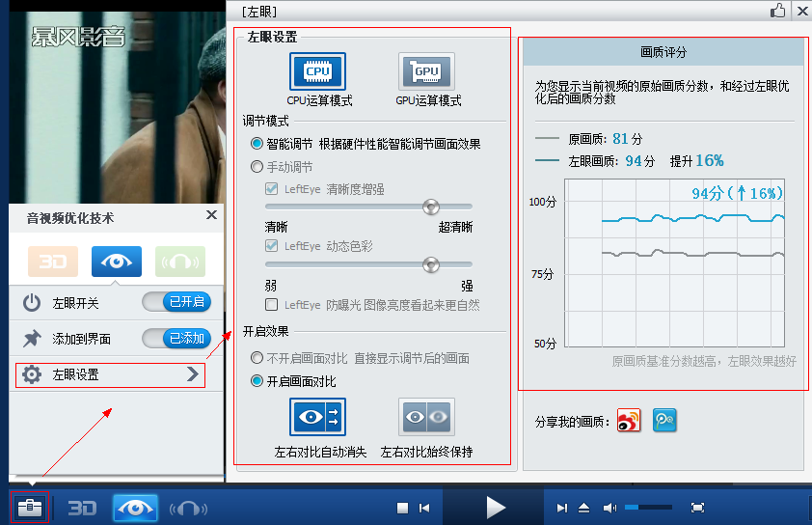
Task: Toggle fullscreen button in player bar
Action: pos(698,508)
